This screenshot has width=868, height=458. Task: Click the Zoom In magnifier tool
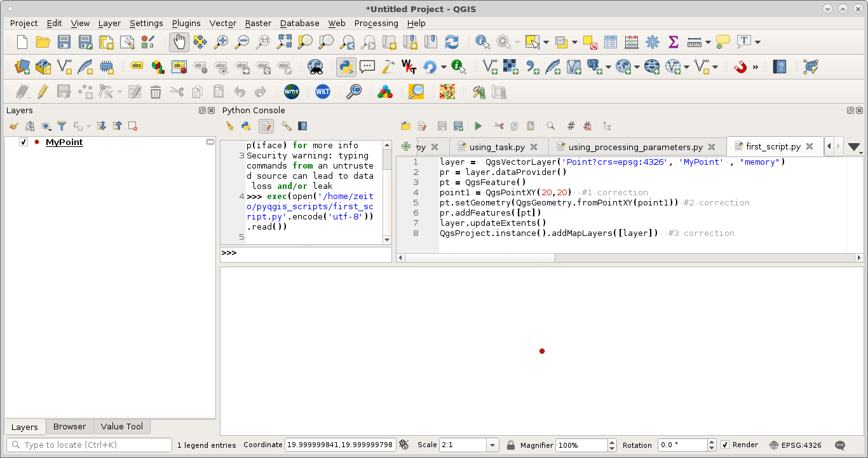(x=221, y=42)
